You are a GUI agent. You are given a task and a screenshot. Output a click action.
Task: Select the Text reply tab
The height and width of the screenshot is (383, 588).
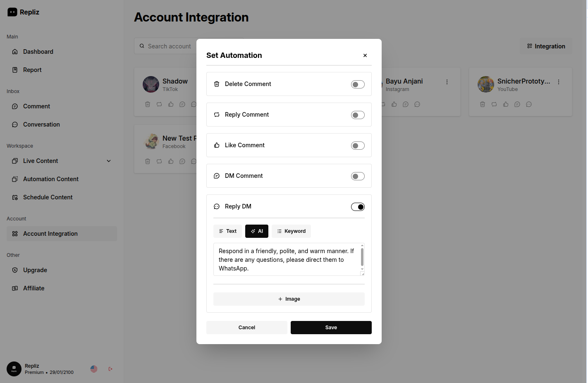(x=228, y=231)
